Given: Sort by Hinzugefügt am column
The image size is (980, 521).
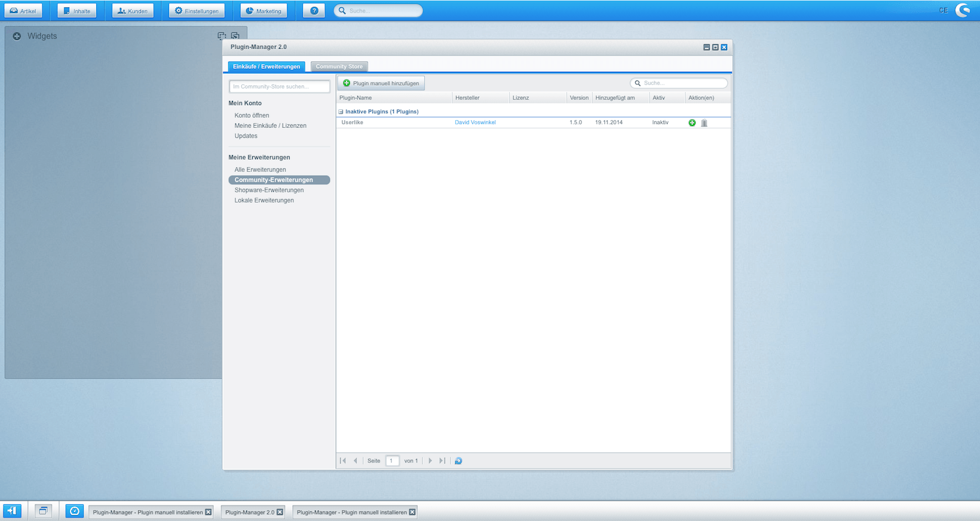Looking at the screenshot, I should 621,97.
